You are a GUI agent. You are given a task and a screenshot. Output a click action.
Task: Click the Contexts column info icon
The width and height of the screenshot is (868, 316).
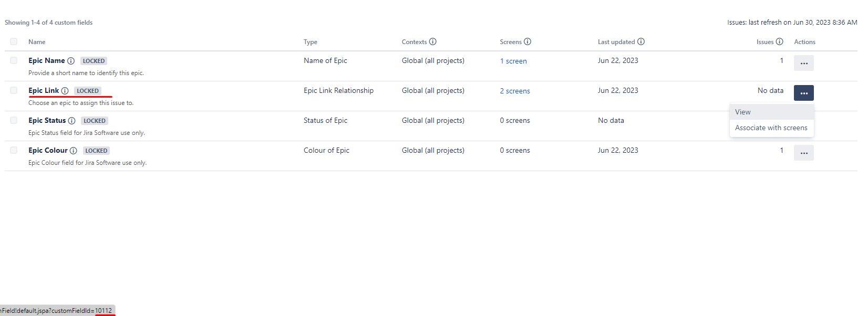tap(432, 41)
